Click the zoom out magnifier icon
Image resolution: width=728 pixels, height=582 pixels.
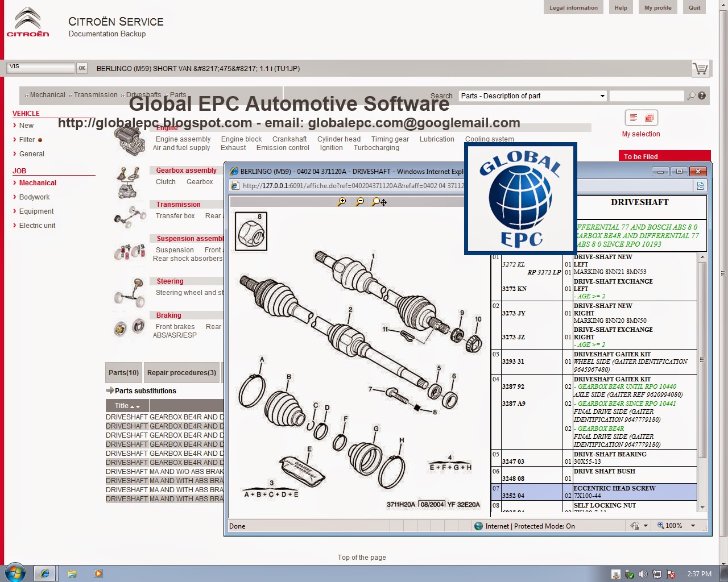coord(360,202)
